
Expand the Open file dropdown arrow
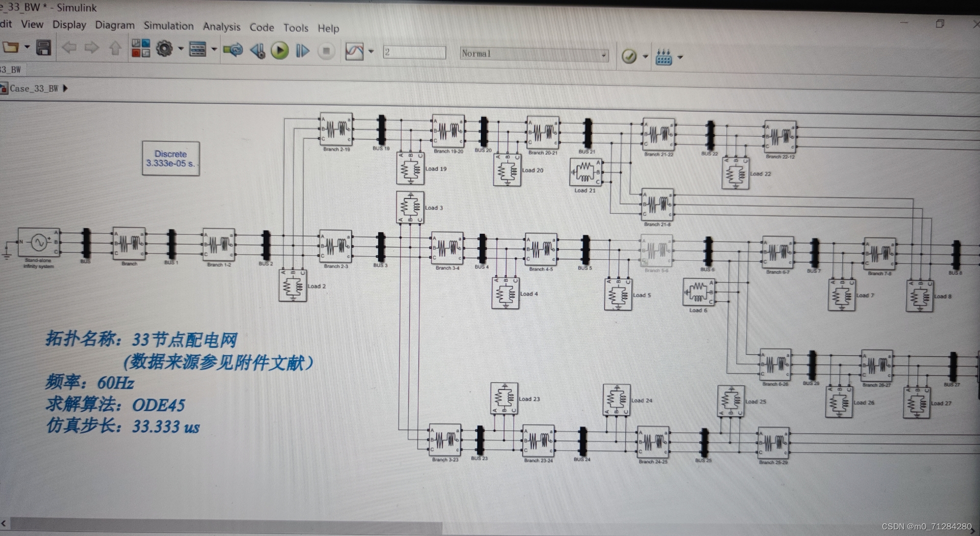27,47
